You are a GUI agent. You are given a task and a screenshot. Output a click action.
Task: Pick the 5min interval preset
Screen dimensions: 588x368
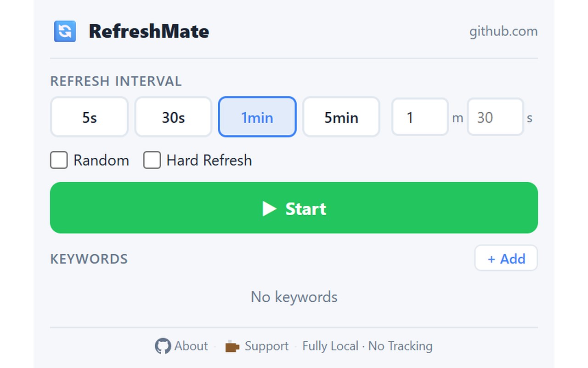341,117
